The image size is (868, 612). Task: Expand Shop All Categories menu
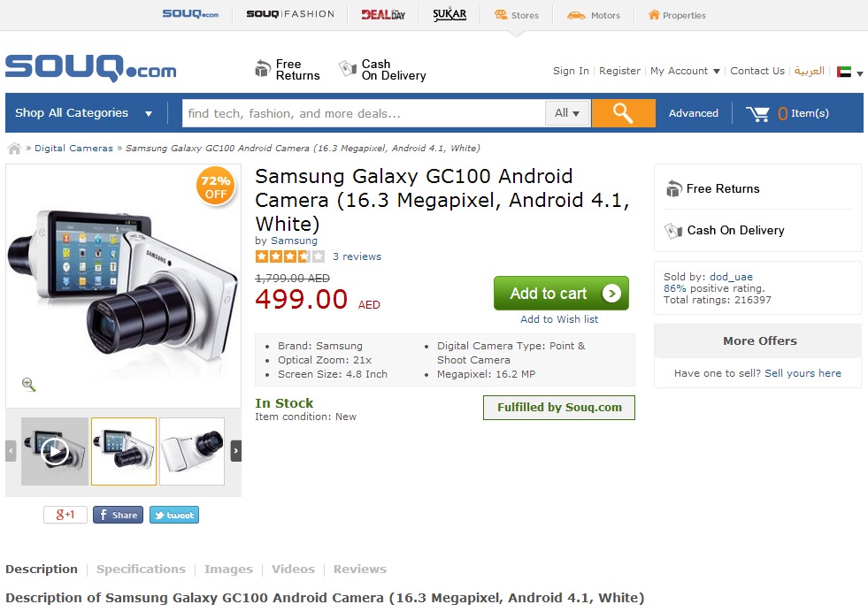[x=83, y=113]
